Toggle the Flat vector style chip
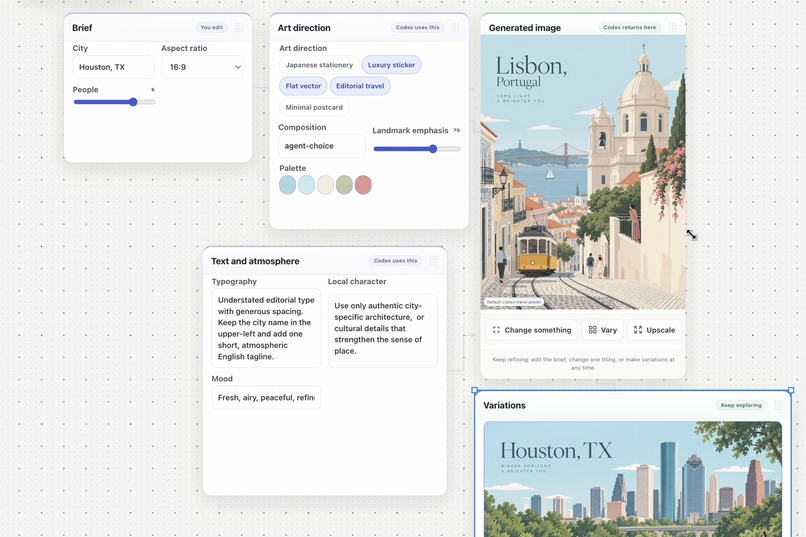The width and height of the screenshot is (806, 537). click(x=303, y=86)
